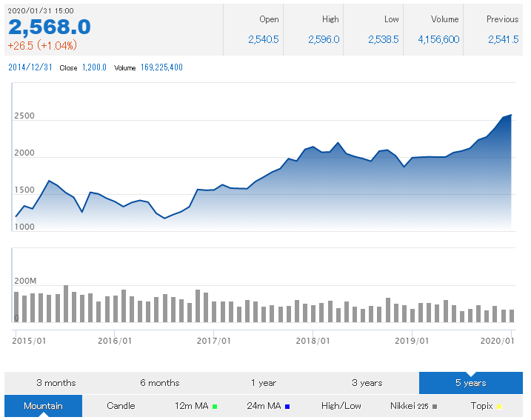Show the Nikkei 225 comparison line
The width and height of the screenshot is (531, 420).
click(410, 406)
